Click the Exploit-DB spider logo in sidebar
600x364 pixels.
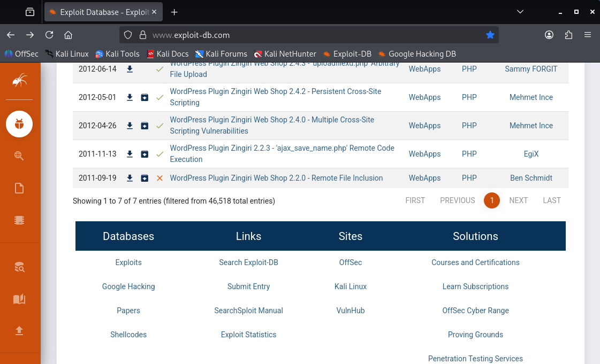[x=19, y=81]
